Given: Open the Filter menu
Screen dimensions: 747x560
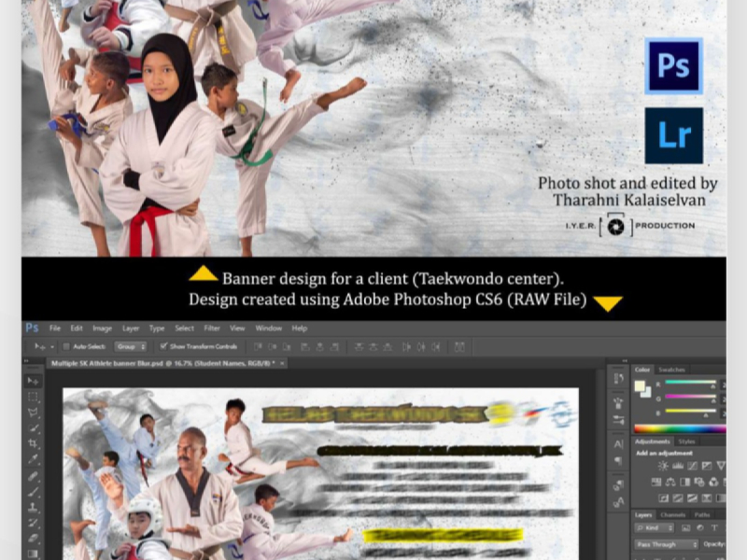Looking at the screenshot, I should click(x=212, y=329).
